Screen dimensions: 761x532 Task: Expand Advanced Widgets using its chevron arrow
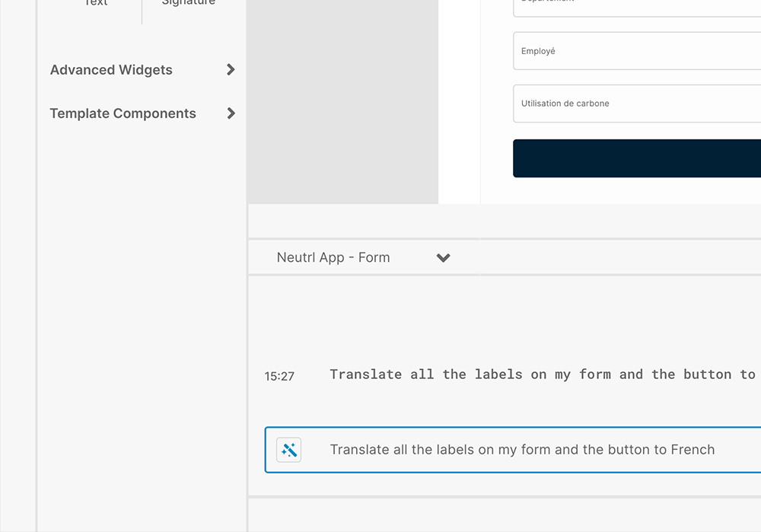coord(231,70)
